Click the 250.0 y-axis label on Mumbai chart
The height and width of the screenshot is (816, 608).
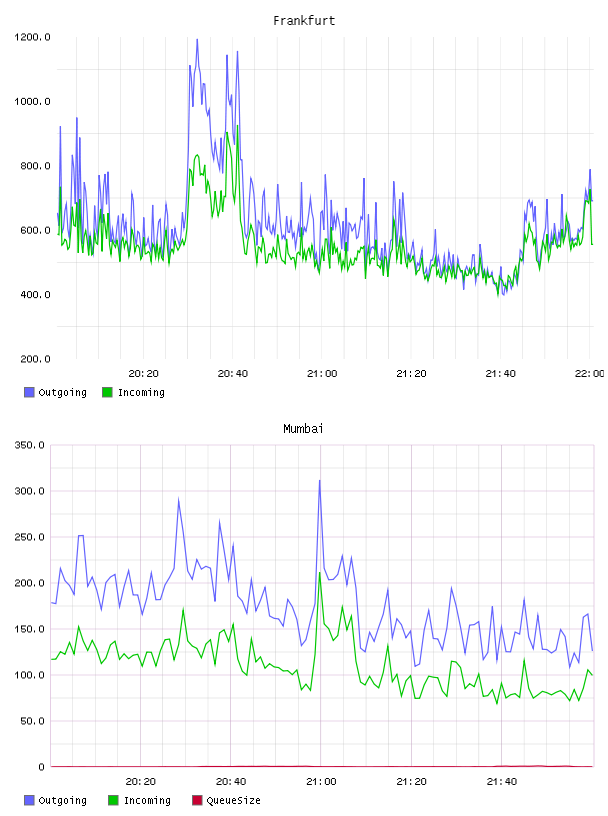(29, 537)
